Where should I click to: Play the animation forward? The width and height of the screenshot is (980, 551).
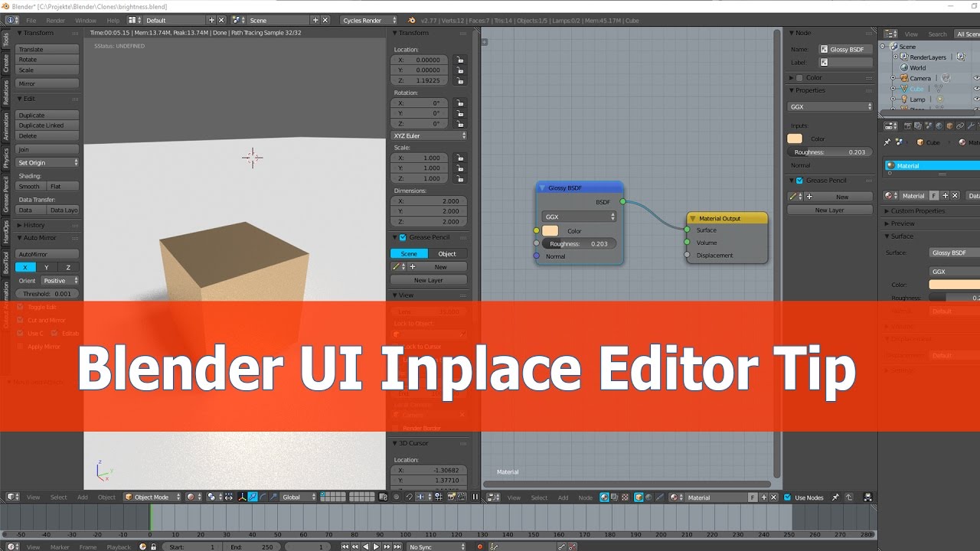point(376,546)
